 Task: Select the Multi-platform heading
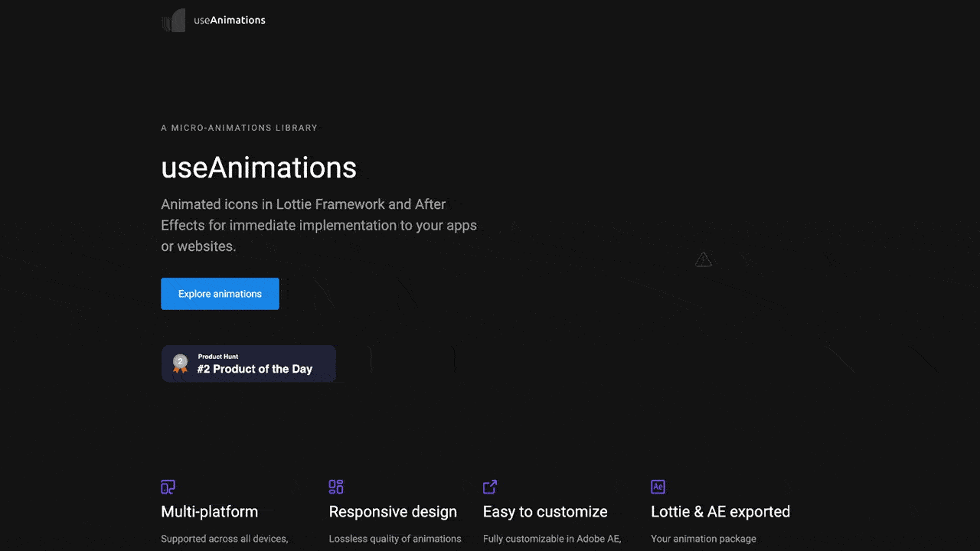pos(209,511)
